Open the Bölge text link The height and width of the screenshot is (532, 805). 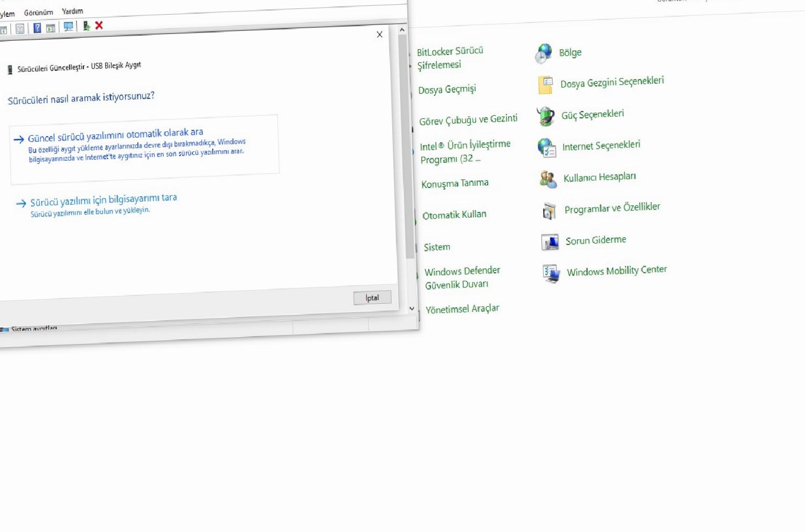pyautogui.click(x=570, y=52)
